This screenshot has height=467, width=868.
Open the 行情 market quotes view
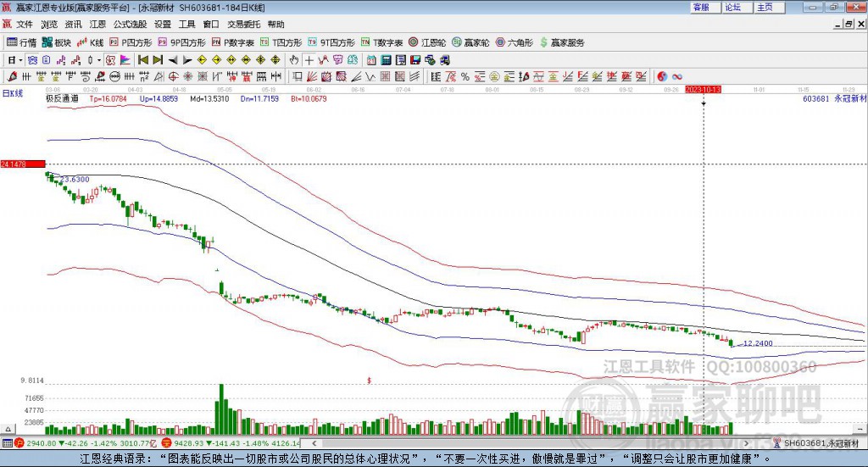[x=22, y=42]
